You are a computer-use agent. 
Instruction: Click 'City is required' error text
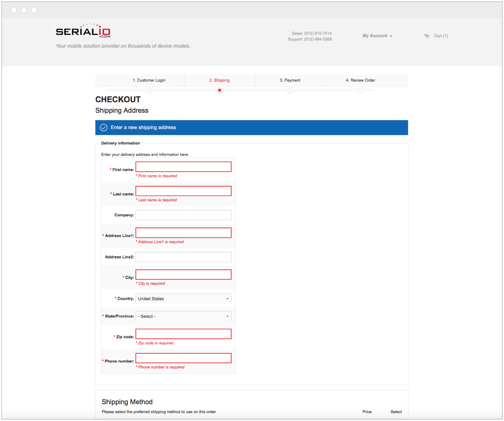[x=151, y=284]
